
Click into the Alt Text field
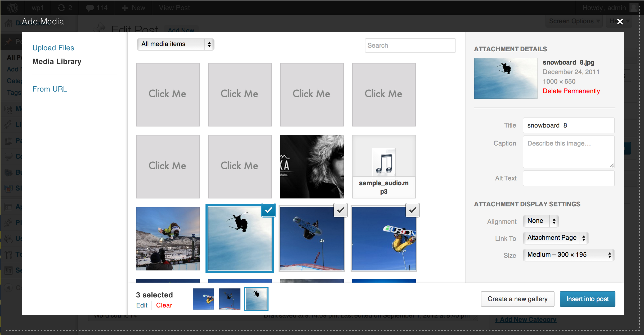tap(569, 178)
